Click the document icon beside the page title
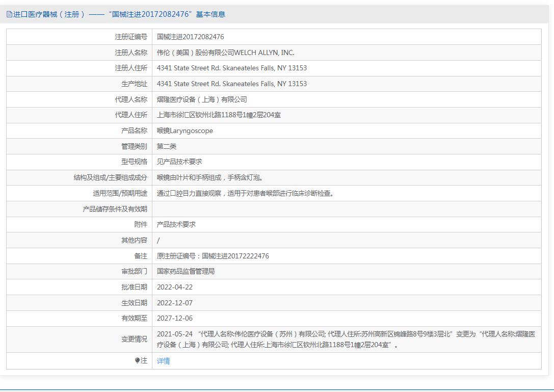Screen dimensions: 554x392 10,14
